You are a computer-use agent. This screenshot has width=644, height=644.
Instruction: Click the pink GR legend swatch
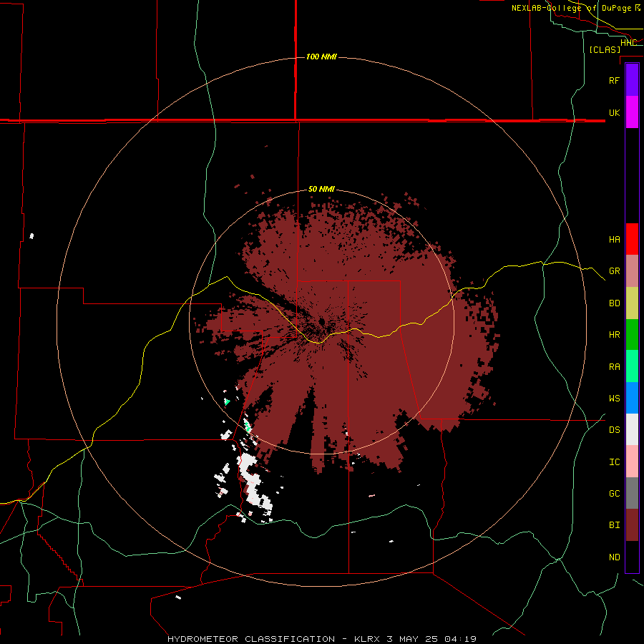[x=632, y=271]
